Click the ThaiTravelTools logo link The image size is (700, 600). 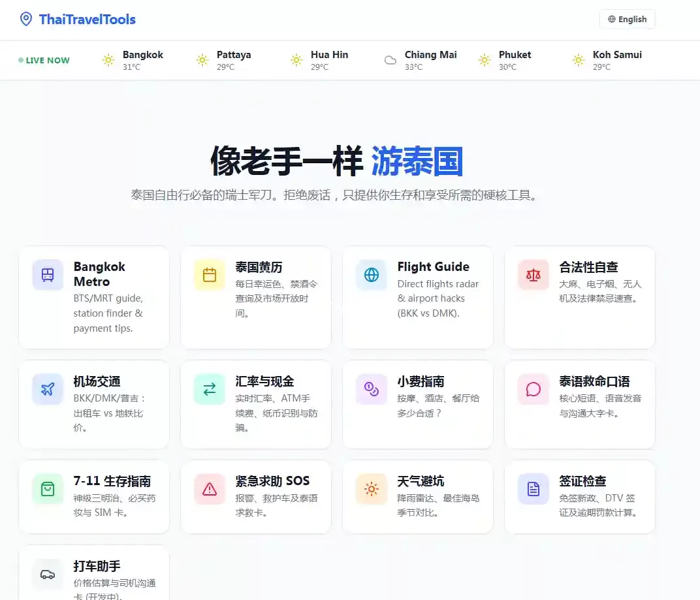pyautogui.click(x=78, y=19)
